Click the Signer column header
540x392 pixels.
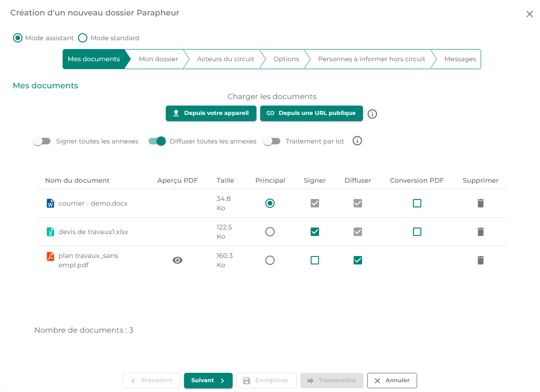pos(314,180)
